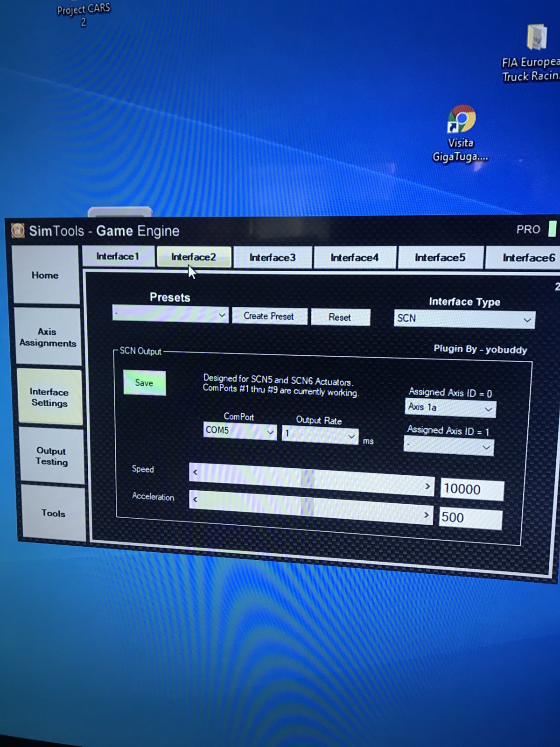This screenshot has height=747, width=560.
Task: Click the Acceleration slider right arrow
Action: click(x=426, y=514)
